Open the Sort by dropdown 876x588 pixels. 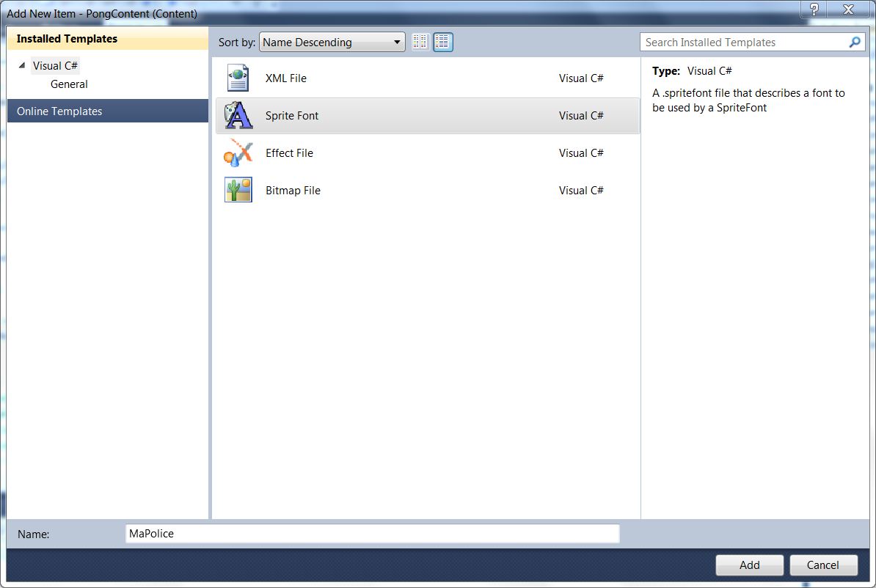(x=332, y=43)
